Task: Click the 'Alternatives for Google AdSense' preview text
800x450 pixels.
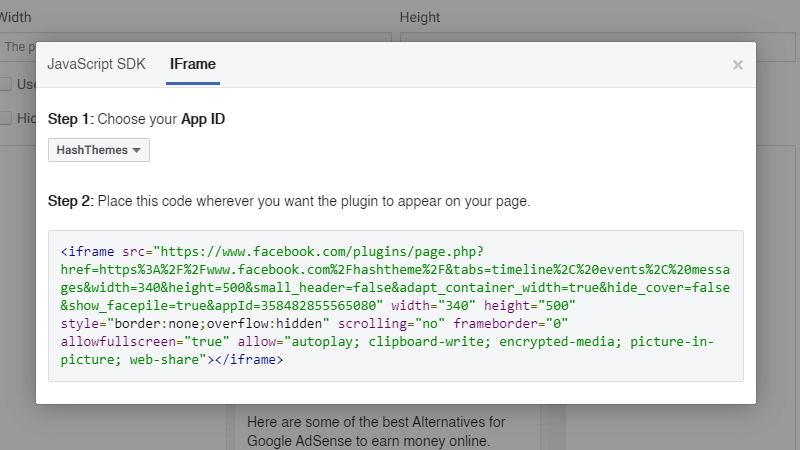Action: coord(376,431)
